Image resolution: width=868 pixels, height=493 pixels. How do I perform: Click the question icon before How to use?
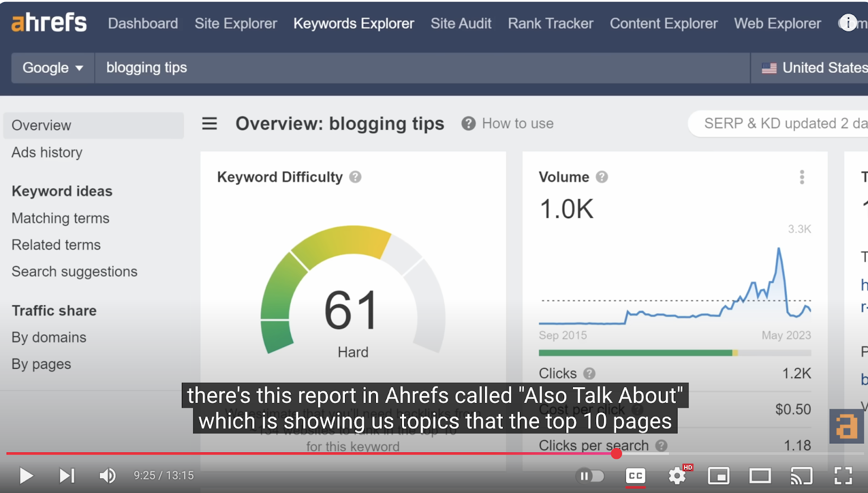coord(469,124)
